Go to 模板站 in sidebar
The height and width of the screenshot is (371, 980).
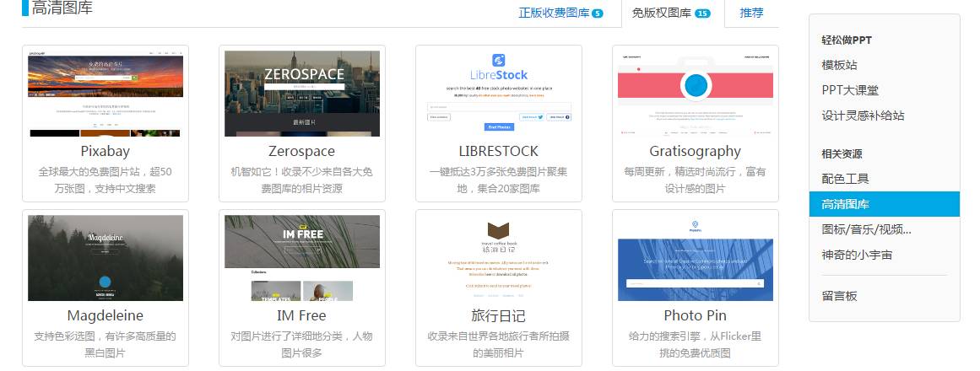[x=839, y=65]
